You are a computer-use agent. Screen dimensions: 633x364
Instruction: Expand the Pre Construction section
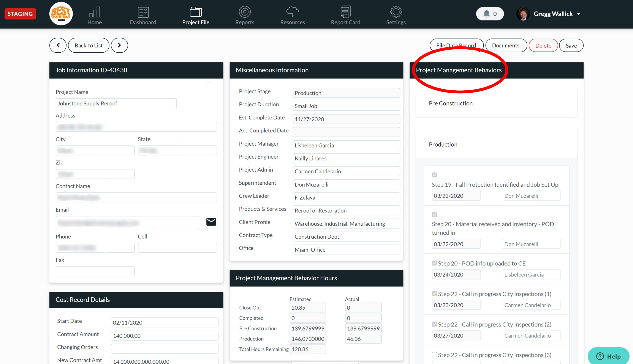click(451, 103)
